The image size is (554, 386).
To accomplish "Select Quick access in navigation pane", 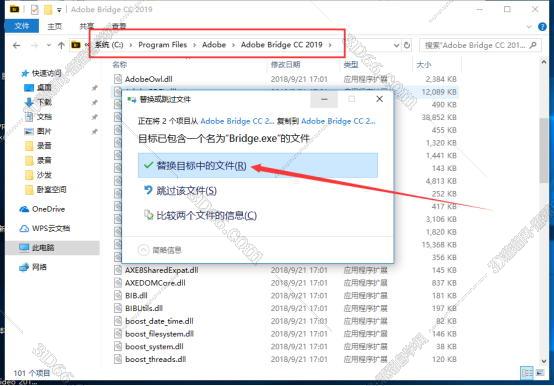I will (x=46, y=73).
